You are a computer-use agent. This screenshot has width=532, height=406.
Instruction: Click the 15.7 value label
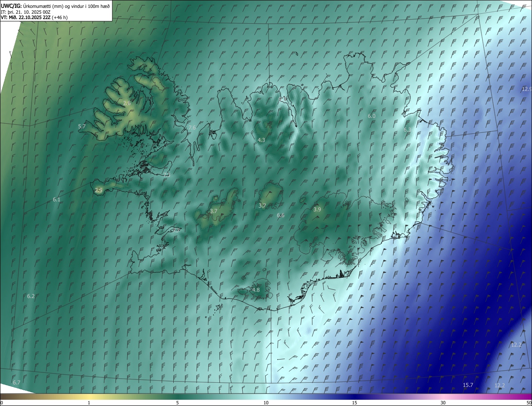click(x=468, y=385)
